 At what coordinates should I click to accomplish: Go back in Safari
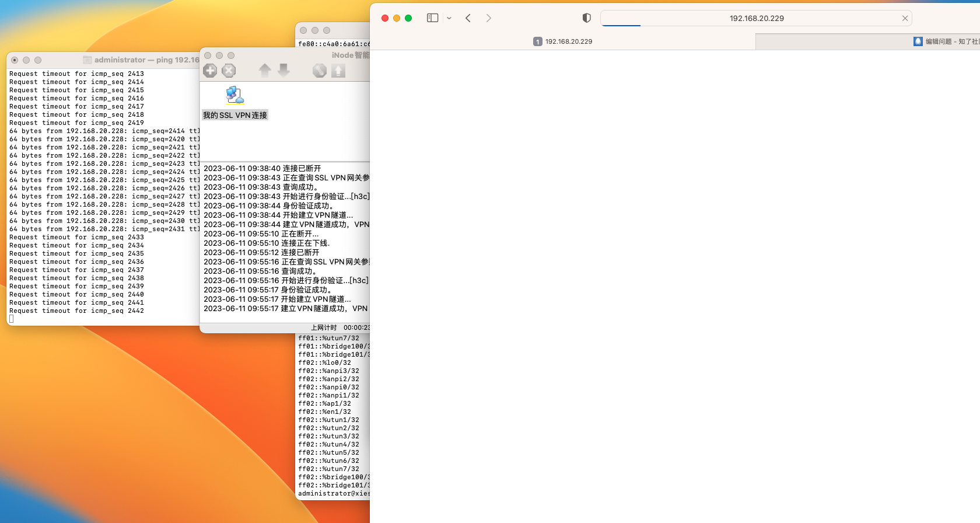(468, 18)
